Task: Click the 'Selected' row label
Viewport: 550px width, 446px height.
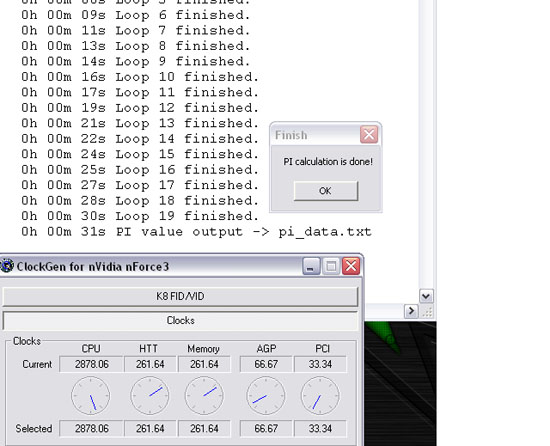Action: pyautogui.click(x=34, y=428)
